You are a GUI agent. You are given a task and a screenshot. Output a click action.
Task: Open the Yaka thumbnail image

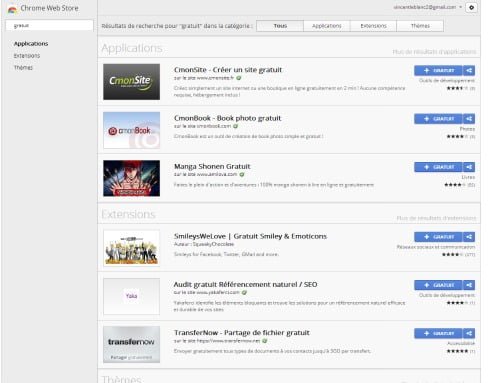coord(131,296)
